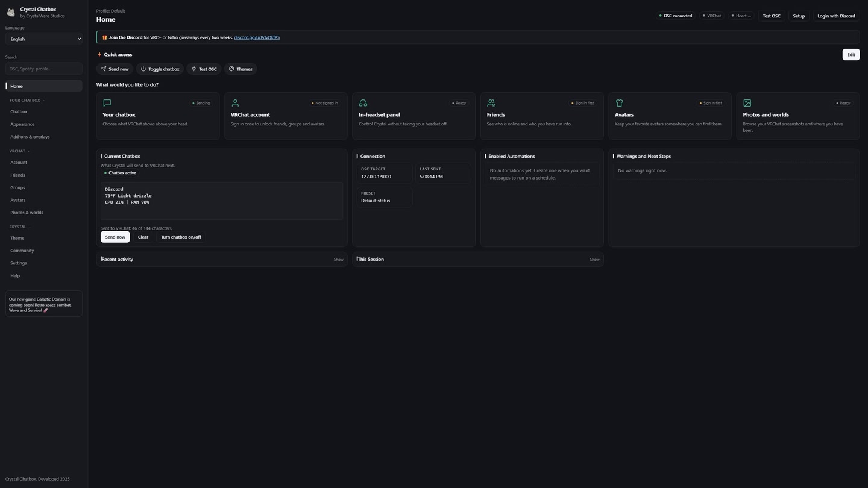Open the discord.gg invite link

click(257, 37)
